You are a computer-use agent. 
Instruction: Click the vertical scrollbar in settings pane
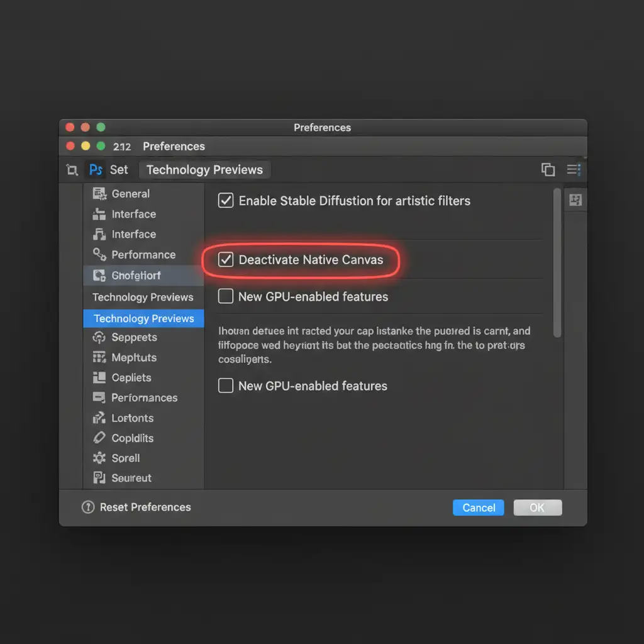point(557,264)
